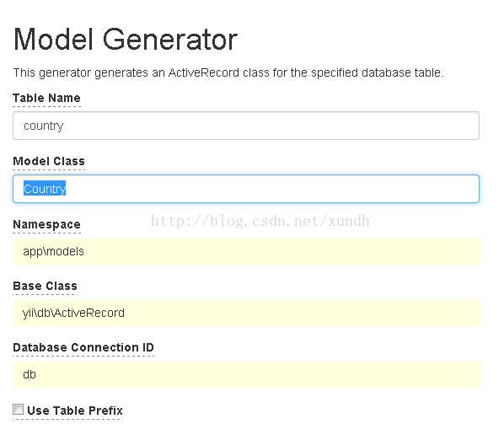The width and height of the screenshot is (504, 424).
Task: Click the highlighted Country text selection
Action: (x=45, y=189)
